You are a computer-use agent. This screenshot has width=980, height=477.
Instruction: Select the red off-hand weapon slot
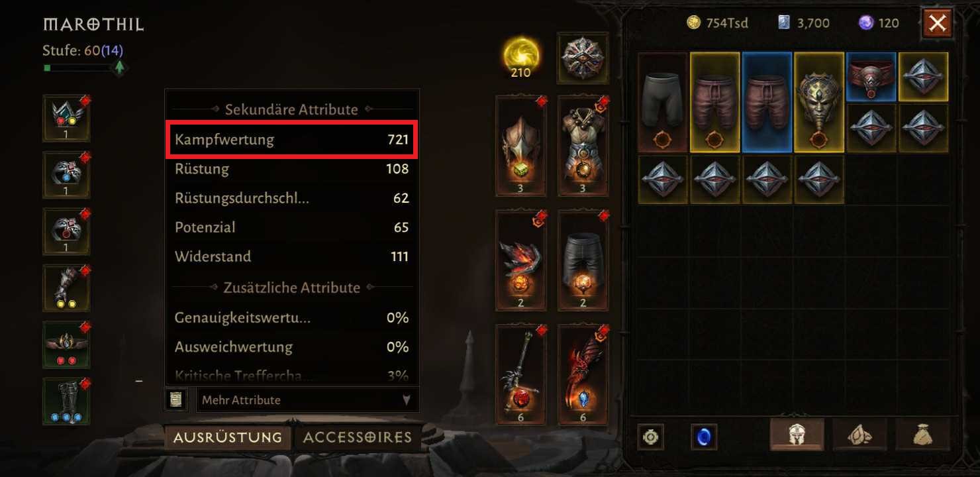[x=583, y=374]
